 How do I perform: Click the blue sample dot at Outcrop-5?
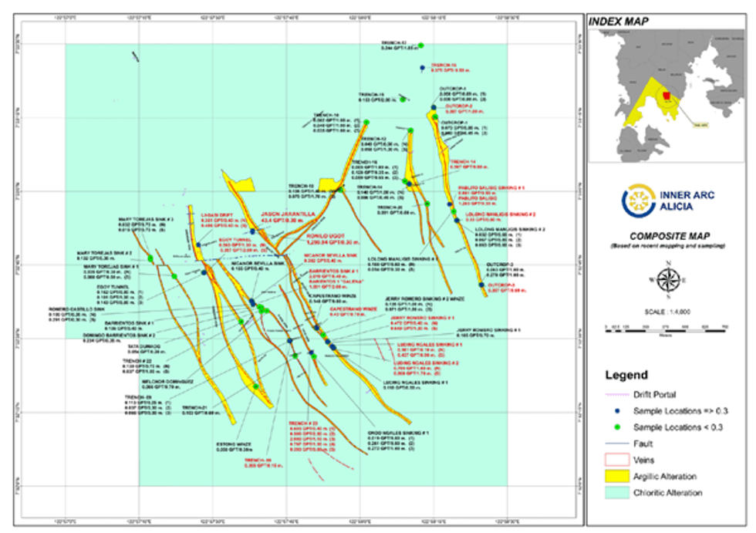481,285
